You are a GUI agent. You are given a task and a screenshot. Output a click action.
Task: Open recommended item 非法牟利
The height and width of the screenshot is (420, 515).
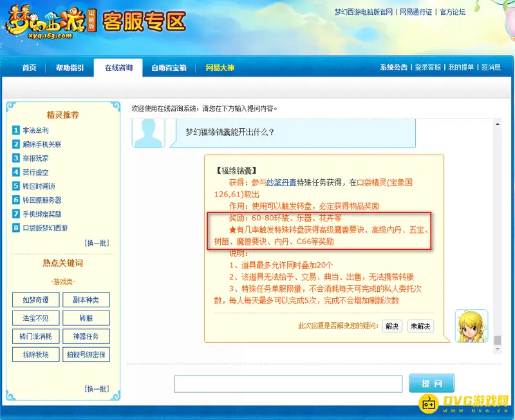[x=35, y=131]
